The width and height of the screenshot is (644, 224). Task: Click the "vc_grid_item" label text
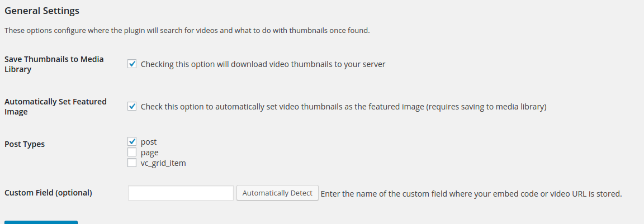[x=163, y=163]
